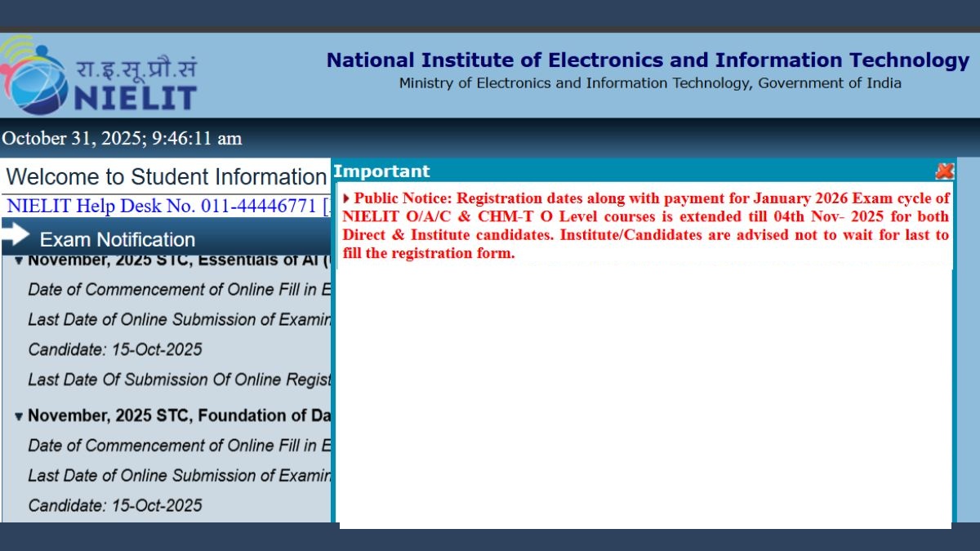980x551 pixels.
Task: Collapse the Foundation of Da entry triangle
Action: click(18, 416)
